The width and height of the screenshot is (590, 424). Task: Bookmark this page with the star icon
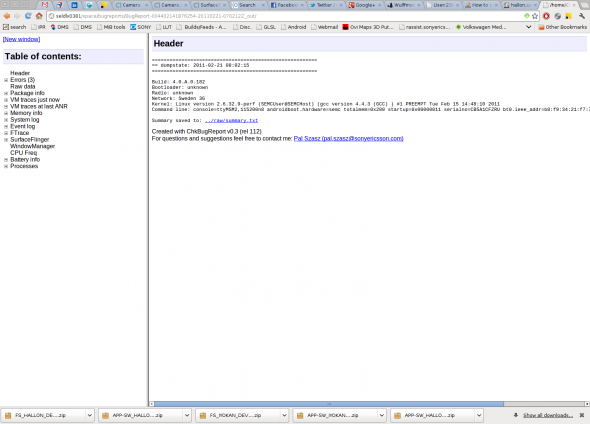click(x=535, y=16)
